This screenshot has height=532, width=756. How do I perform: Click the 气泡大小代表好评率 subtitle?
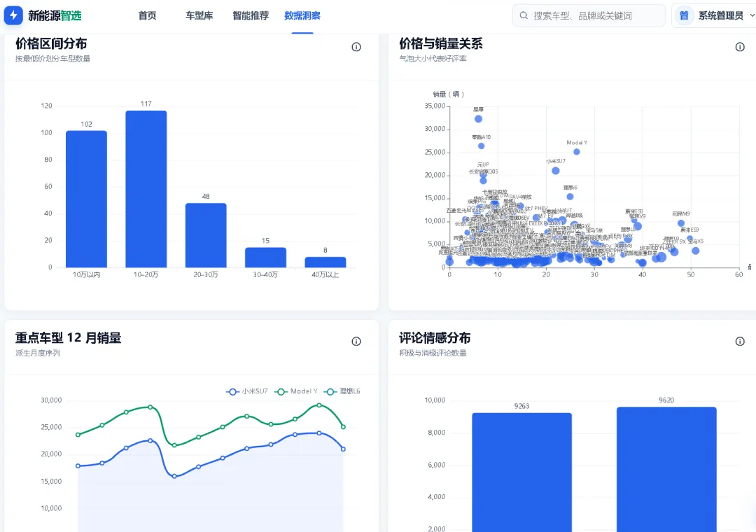coord(433,58)
